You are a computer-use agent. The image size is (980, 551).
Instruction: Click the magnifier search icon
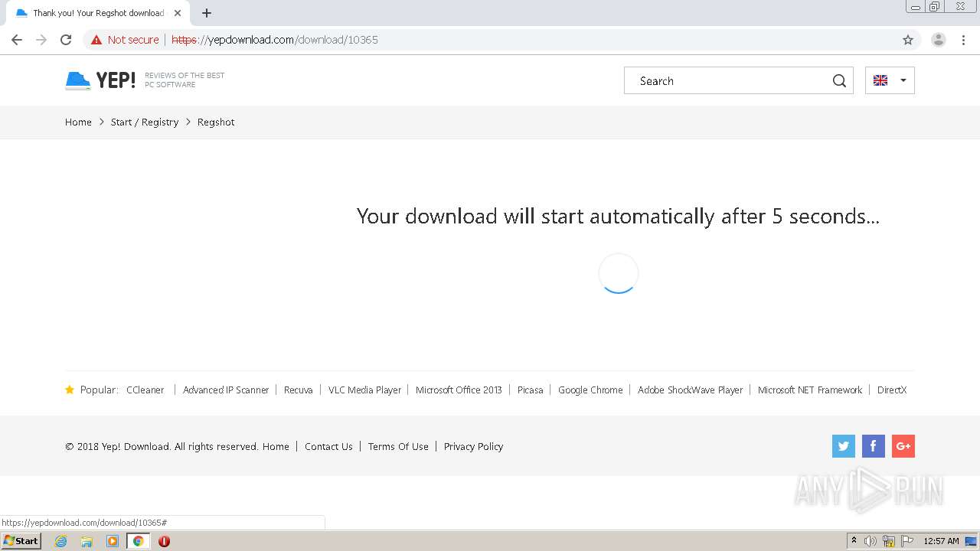click(x=839, y=81)
